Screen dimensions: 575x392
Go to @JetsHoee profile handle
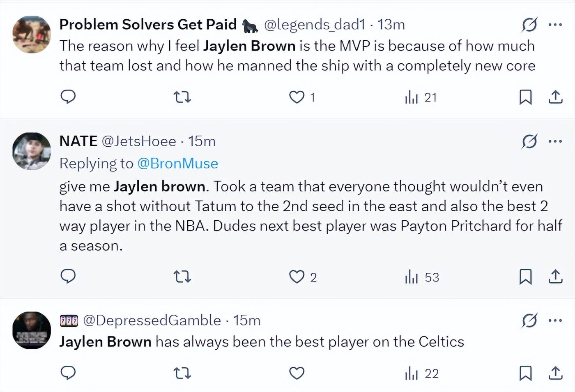click(138, 141)
